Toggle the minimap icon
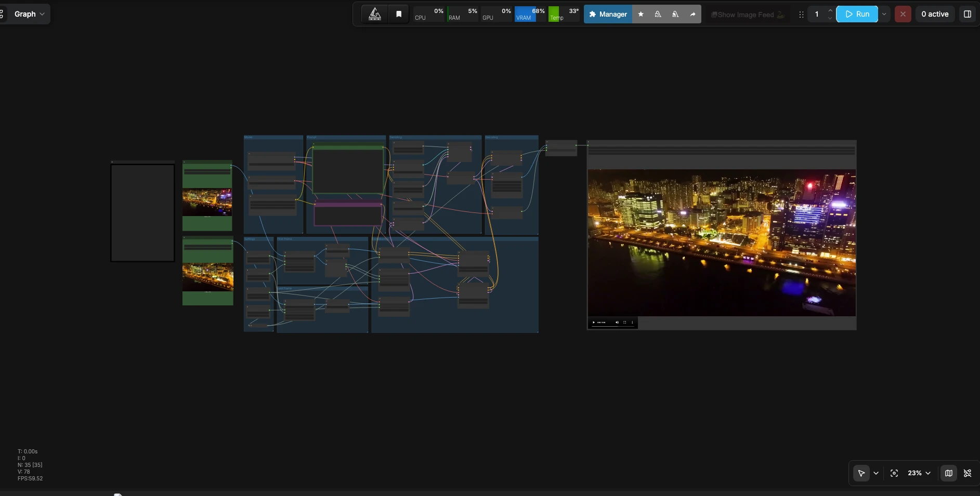The image size is (980, 496). point(949,473)
